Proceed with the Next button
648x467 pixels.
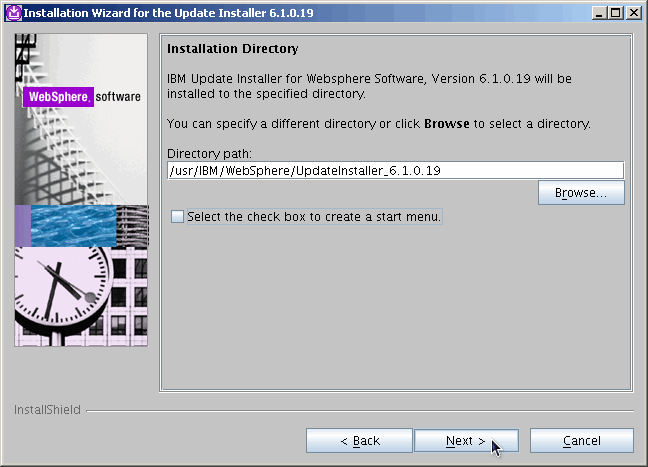(465, 441)
